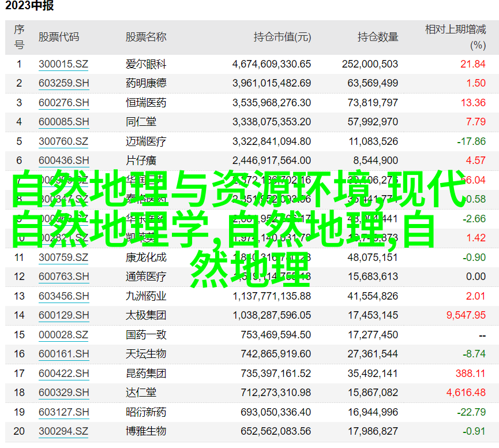This screenshot has height=448, width=499.
Task: Select change percentage 4,616.48
Action: (466, 393)
